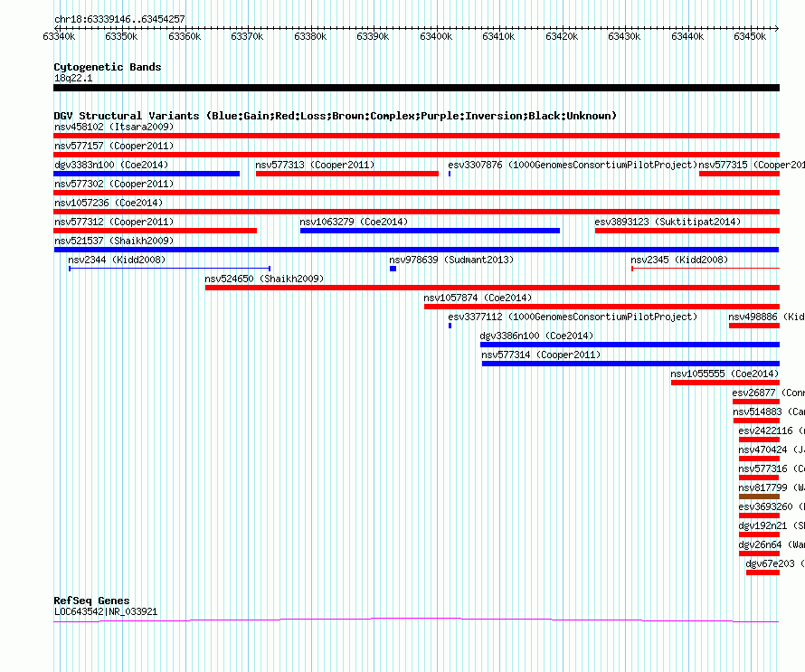This screenshot has width=805, height=672.
Task: Select the esv3307876 variant label
Action: click(x=573, y=165)
